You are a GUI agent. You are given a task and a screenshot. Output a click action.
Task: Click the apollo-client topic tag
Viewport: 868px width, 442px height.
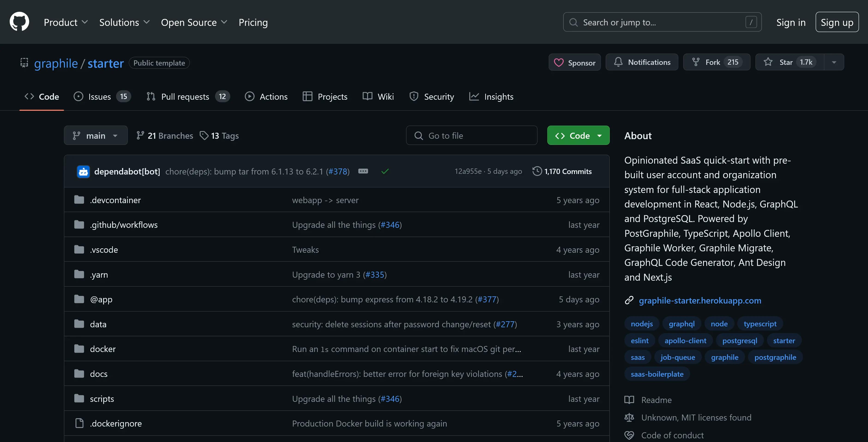685,340
